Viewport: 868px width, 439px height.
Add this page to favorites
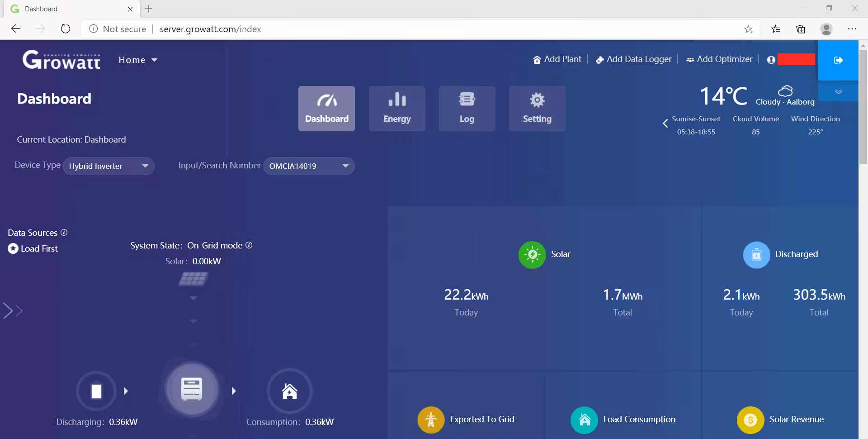pos(748,29)
